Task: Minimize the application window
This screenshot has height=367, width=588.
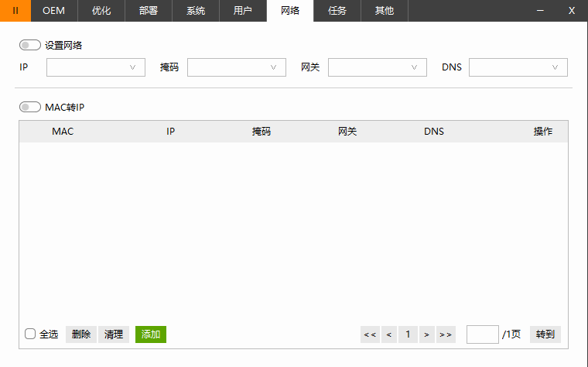Action: 540,11
